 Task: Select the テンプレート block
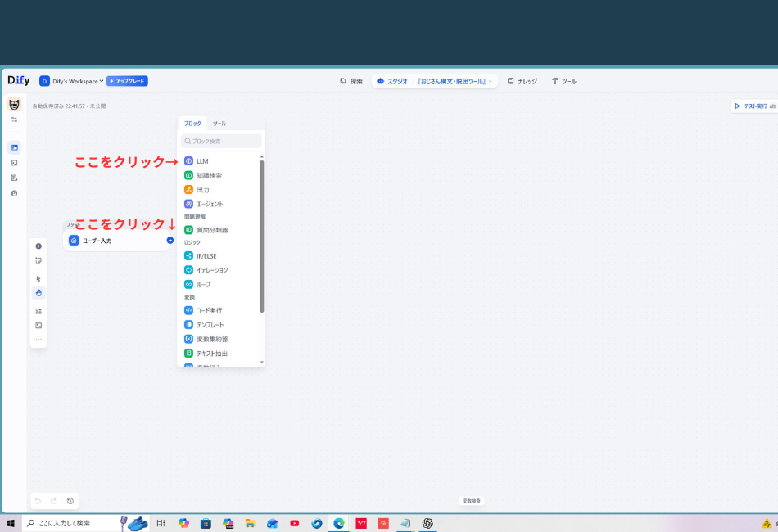[x=210, y=325]
